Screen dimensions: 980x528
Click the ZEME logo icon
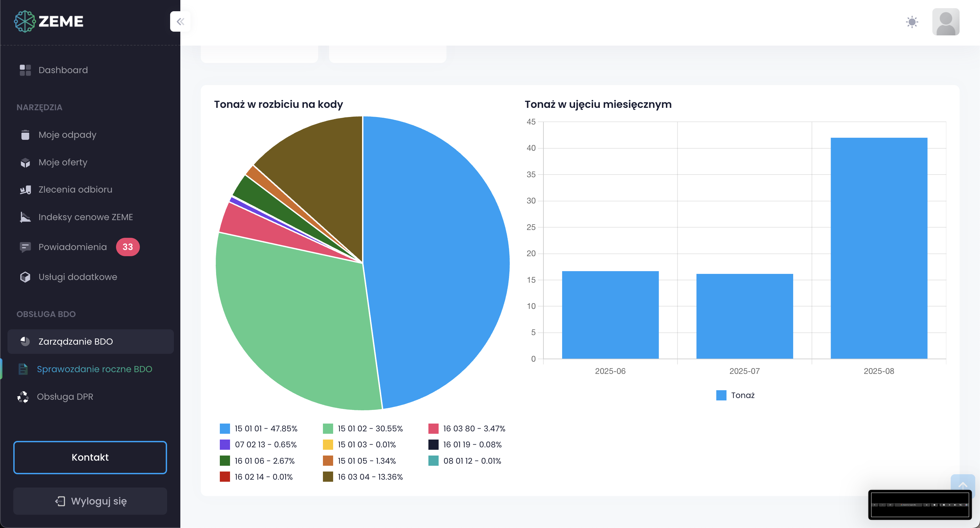[x=25, y=21]
